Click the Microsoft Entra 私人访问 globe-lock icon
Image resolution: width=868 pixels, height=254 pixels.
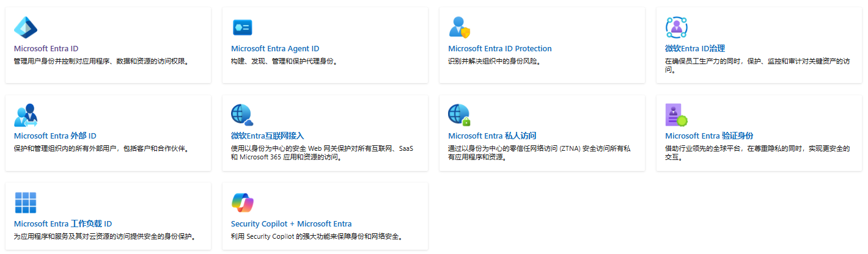click(x=459, y=115)
